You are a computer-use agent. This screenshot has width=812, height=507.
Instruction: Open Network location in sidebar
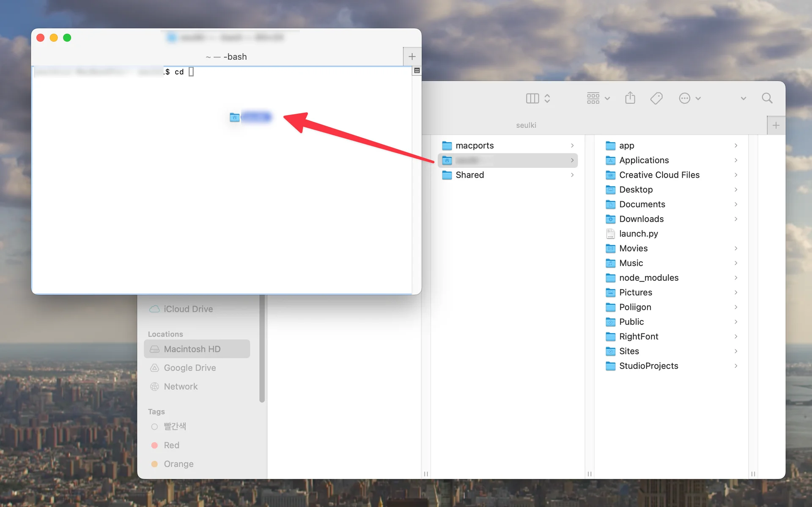pyautogui.click(x=181, y=386)
